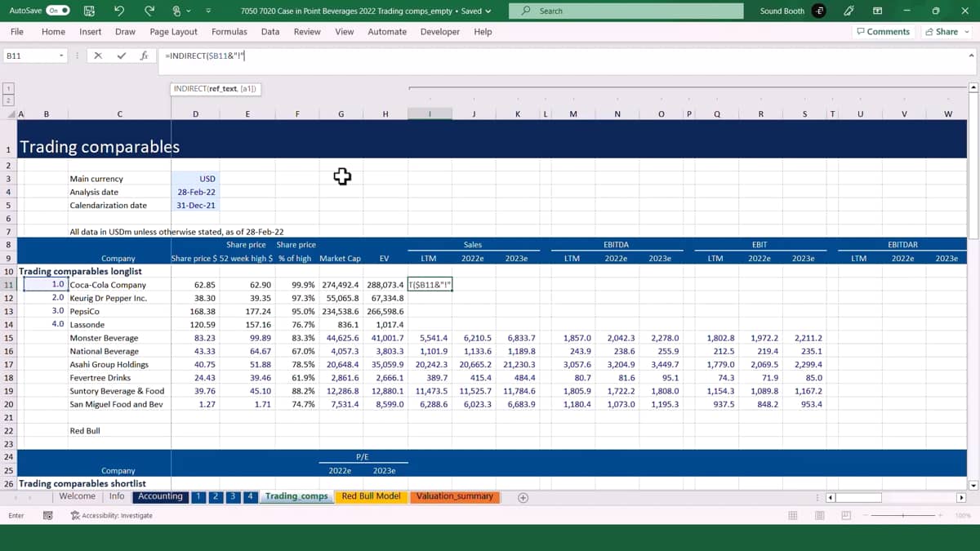Viewport: 980px width, 551px height.
Task: Click outline level 2 button
Action: (x=8, y=100)
